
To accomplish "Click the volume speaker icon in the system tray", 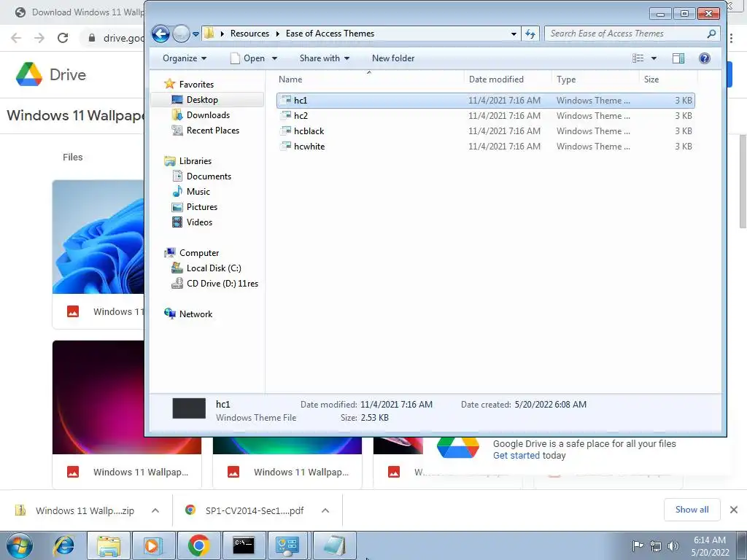I will [673, 546].
